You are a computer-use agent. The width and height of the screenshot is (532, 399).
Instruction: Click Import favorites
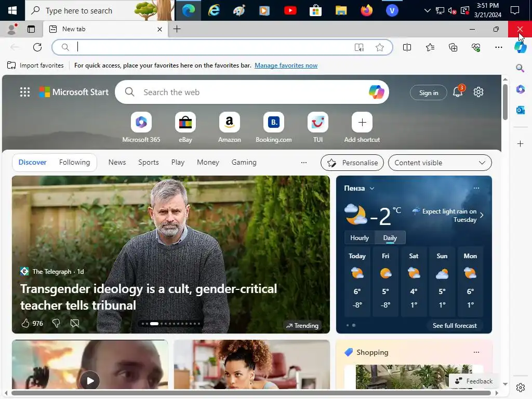tap(35, 65)
